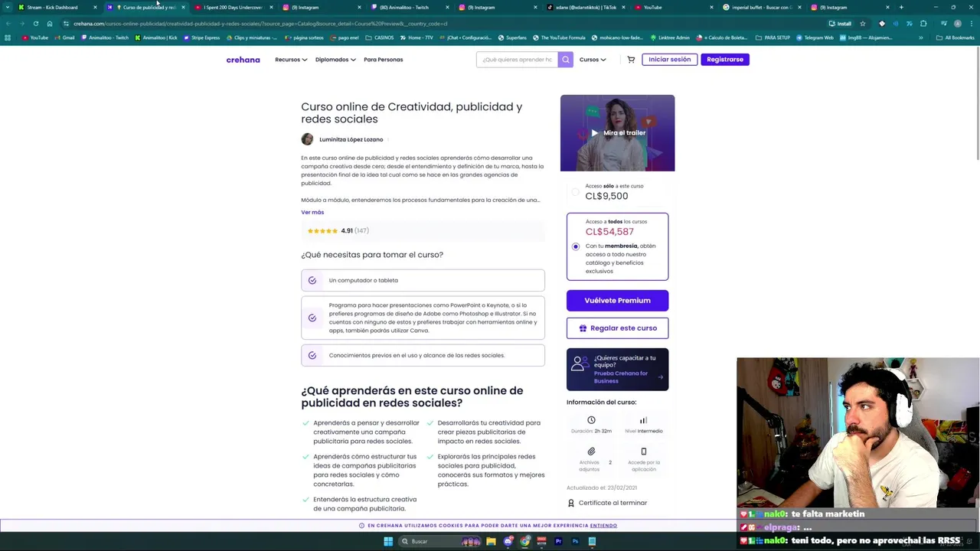Click 'Certificate al terminar' text
Screen dimensions: 980x551
(612, 503)
